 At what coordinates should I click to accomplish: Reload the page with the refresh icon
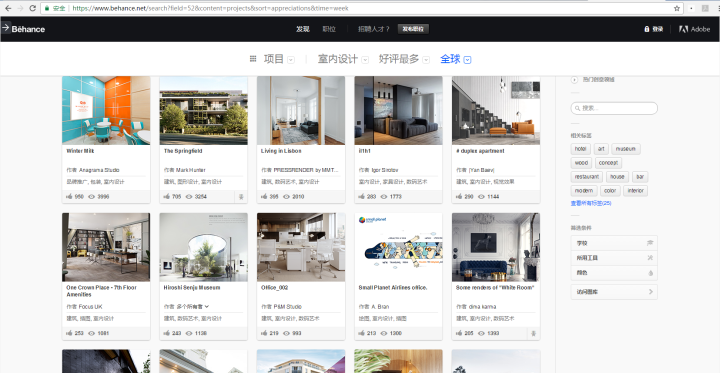click(33, 8)
